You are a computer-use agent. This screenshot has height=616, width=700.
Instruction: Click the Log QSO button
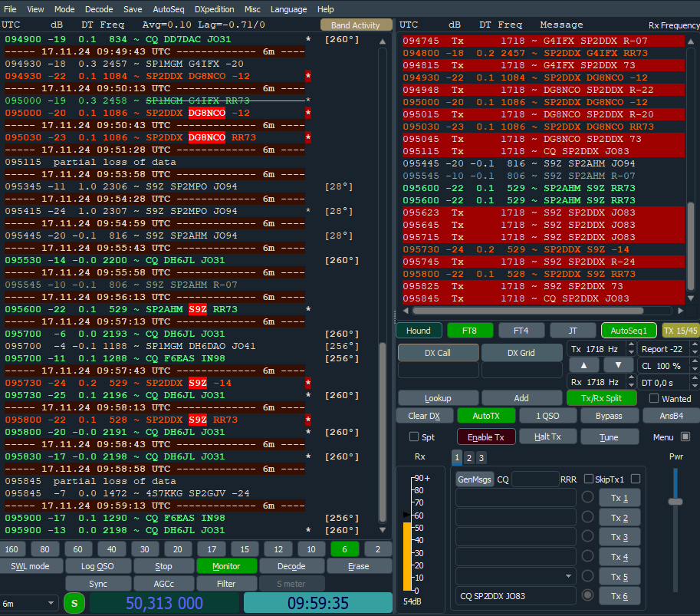click(x=98, y=566)
